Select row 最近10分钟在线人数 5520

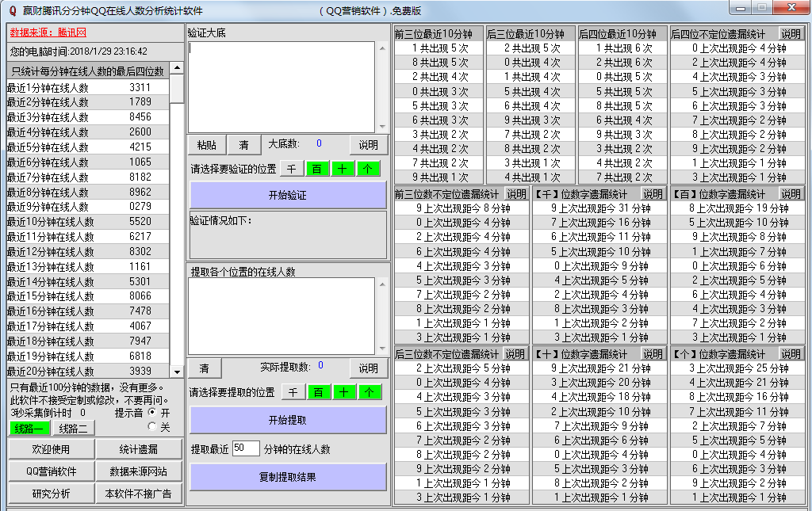click(88, 221)
